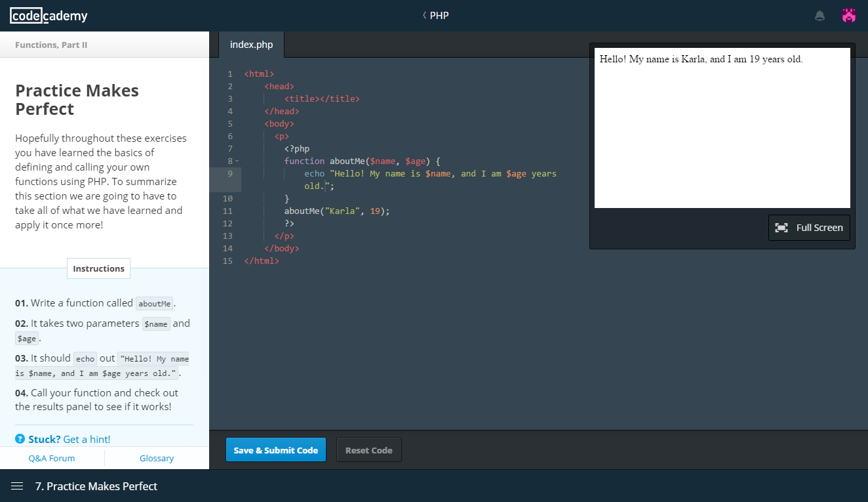868x502 pixels.
Task: Click the Stuck question mark icon
Action: [20, 439]
